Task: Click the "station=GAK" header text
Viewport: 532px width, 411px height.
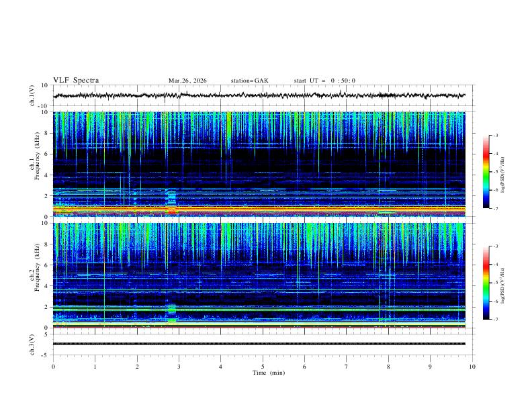Action: point(250,81)
